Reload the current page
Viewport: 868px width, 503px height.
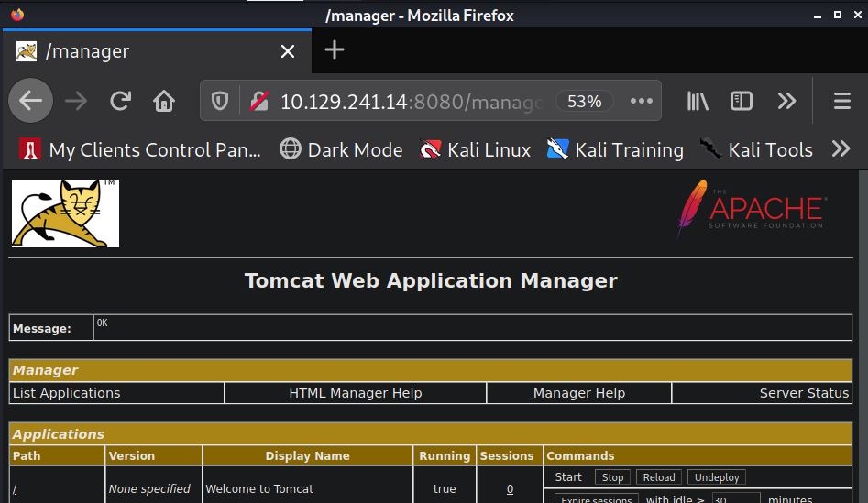pyautogui.click(x=120, y=102)
